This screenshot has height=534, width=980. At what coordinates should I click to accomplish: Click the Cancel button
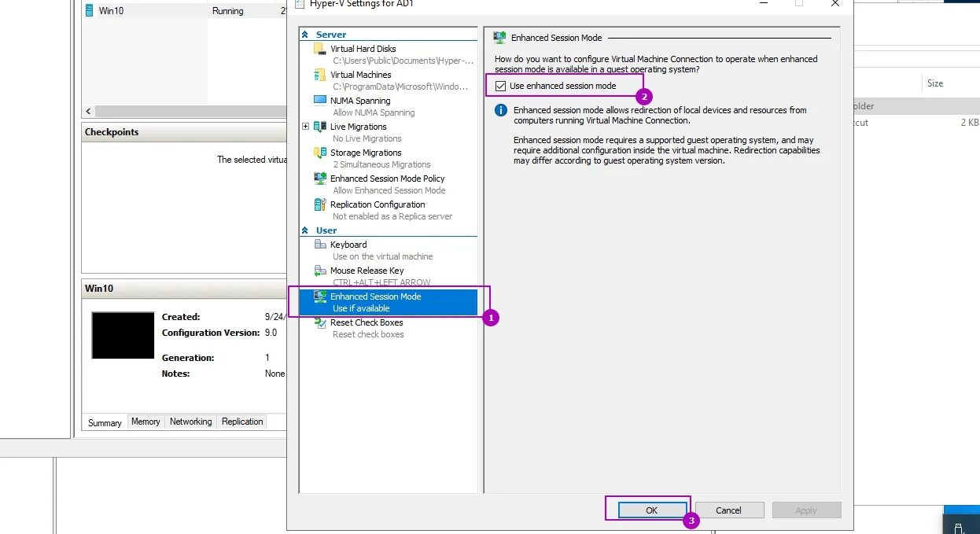click(x=728, y=510)
